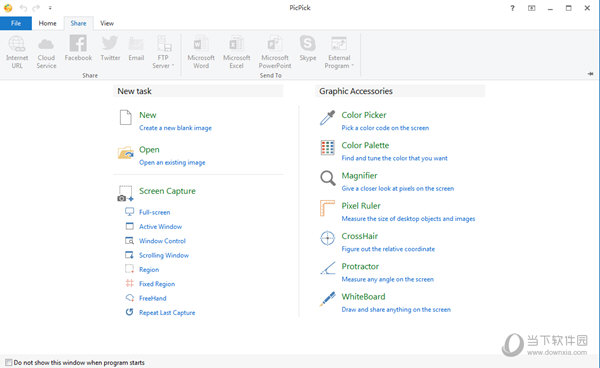The image size is (600, 368).
Task: Select the Share tab
Action: pos(78,23)
